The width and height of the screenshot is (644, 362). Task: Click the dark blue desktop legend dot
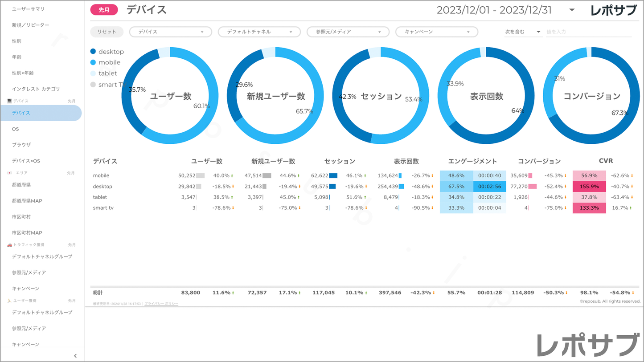coord(93,52)
